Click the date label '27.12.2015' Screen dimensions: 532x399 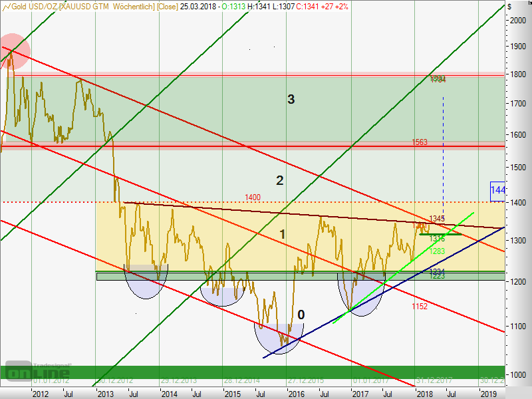click(306, 380)
